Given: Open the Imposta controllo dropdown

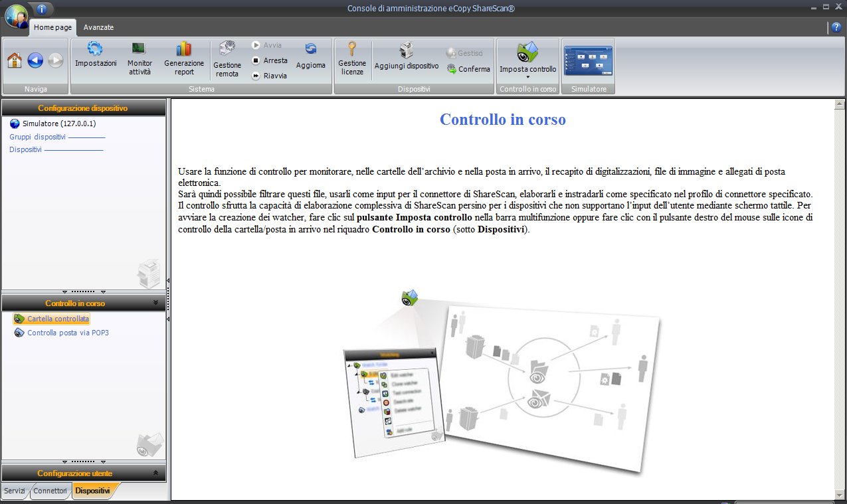Looking at the screenshot, I should 528,60.
